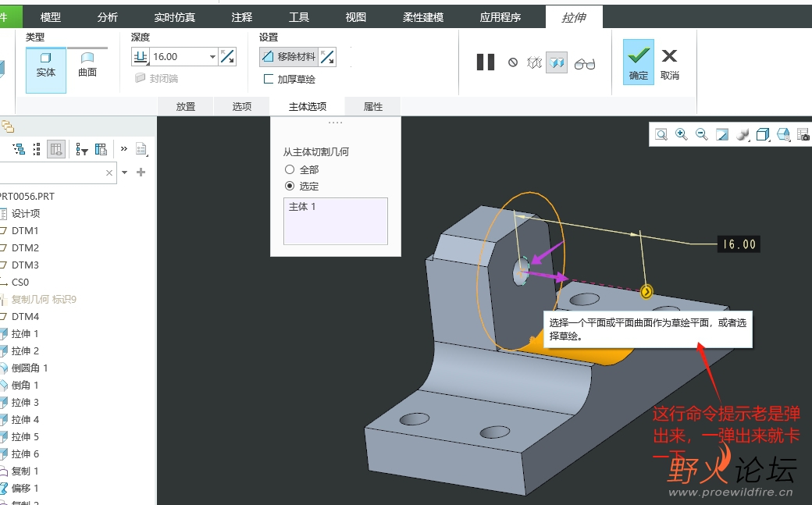Open the view manager icon

tap(783, 135)
